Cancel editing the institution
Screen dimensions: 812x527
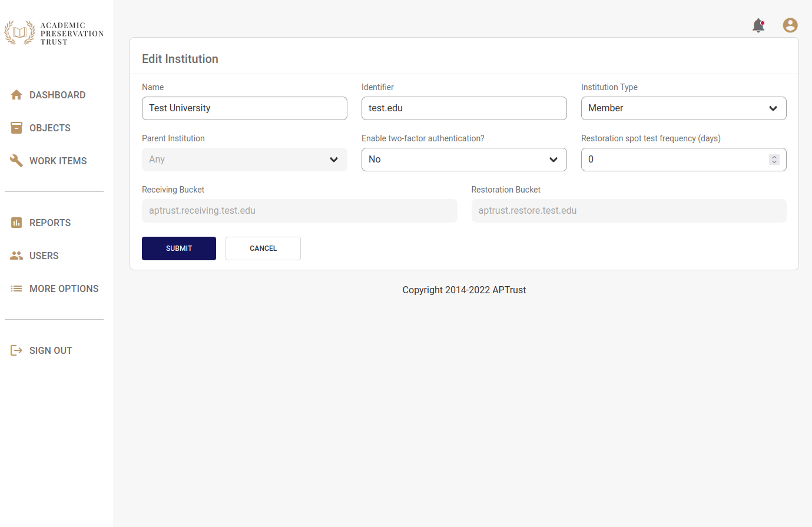[263, 248]
